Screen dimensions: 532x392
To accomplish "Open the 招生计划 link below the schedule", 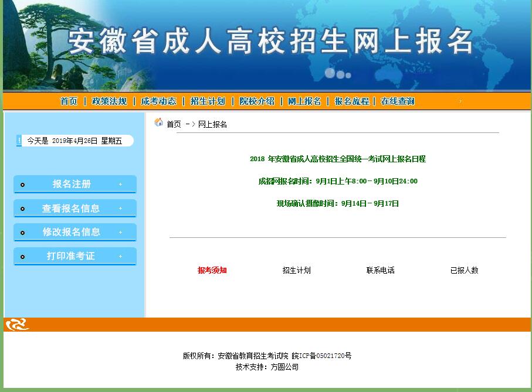I will (x=297, y=270).
